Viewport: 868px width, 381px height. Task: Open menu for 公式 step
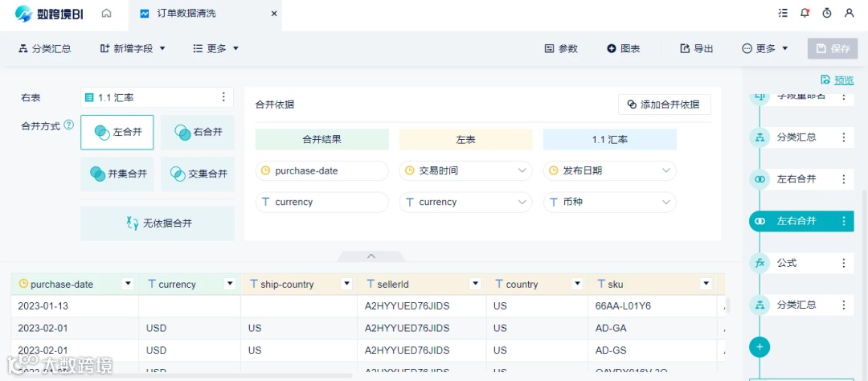point(844,263)
